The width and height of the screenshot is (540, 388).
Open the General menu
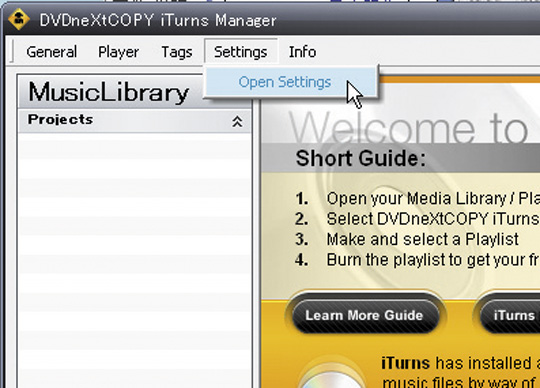pos(51,52)
